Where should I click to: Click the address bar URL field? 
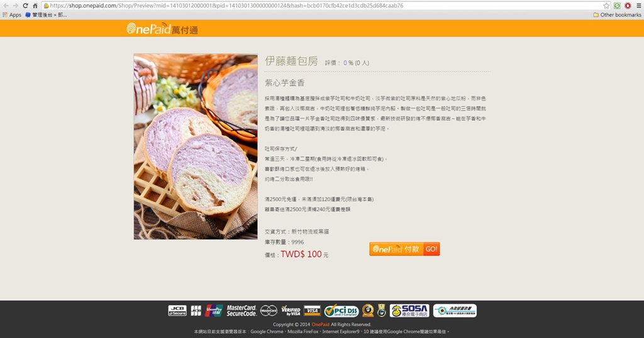[323, 6]
